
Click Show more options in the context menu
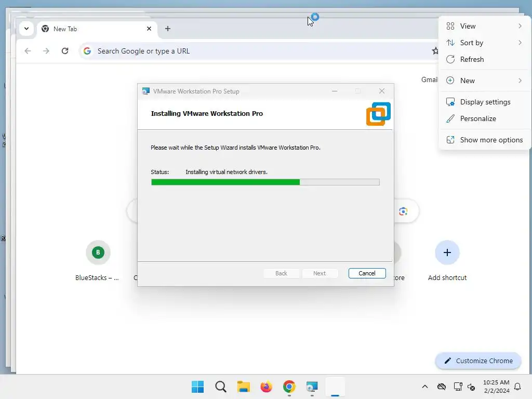click(484, 140)
